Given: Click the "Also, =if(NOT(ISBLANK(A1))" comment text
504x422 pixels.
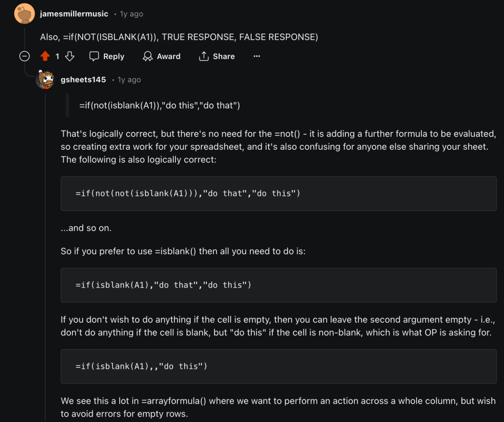Looking at the screenshot, I should tap(179, 37).
